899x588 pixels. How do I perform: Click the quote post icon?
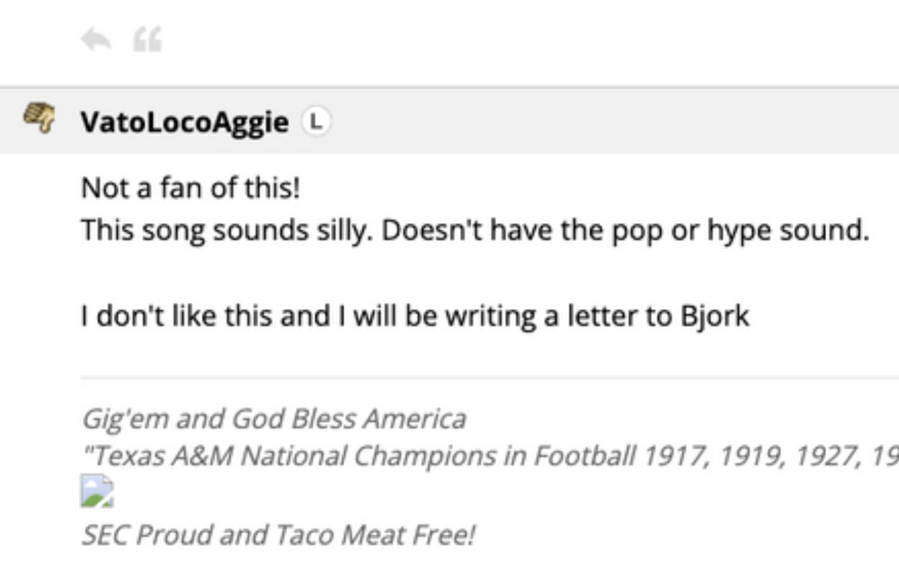[147, 40]
